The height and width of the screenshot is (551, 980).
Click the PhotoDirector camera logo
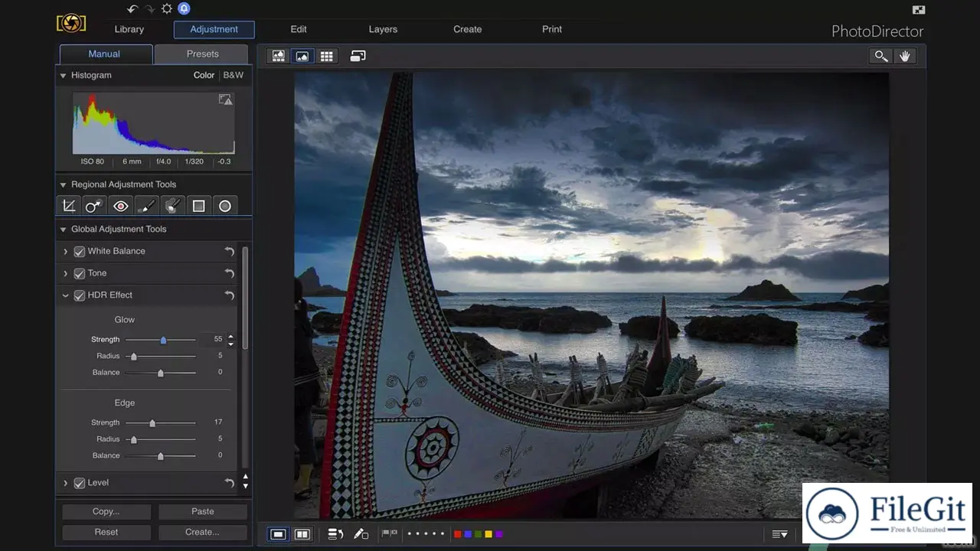coord(70,24)
